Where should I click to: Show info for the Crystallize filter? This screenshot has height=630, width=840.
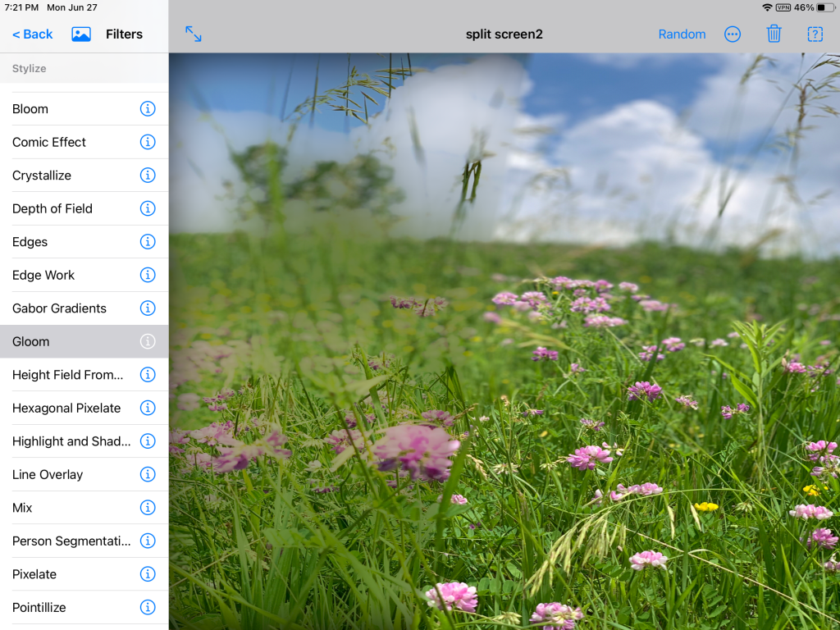(x=148, y=176)
